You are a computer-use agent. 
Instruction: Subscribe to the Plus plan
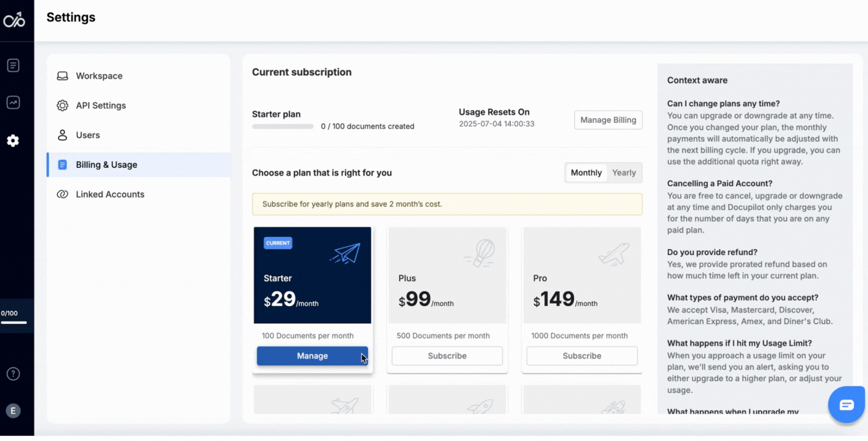click(447, 356)
